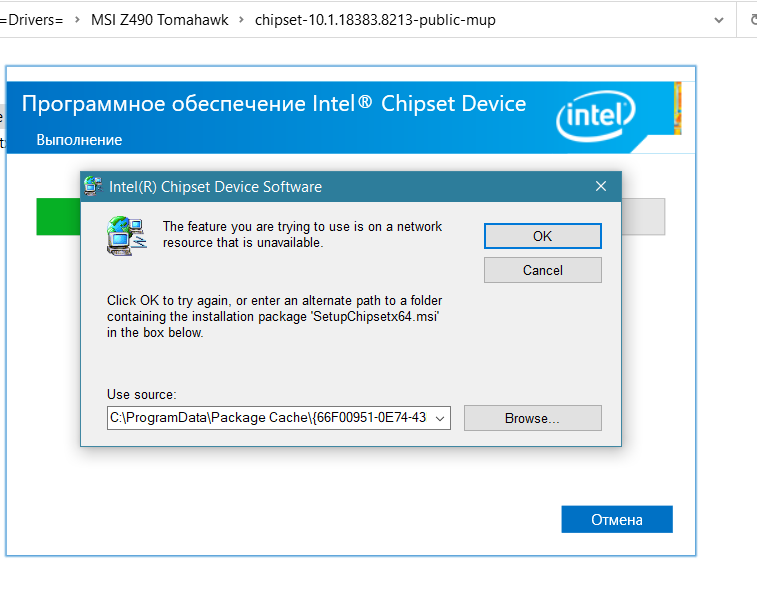Click the blue Отмена button
The height and width of the screenshot is (602, 757).
coord(617,519)
